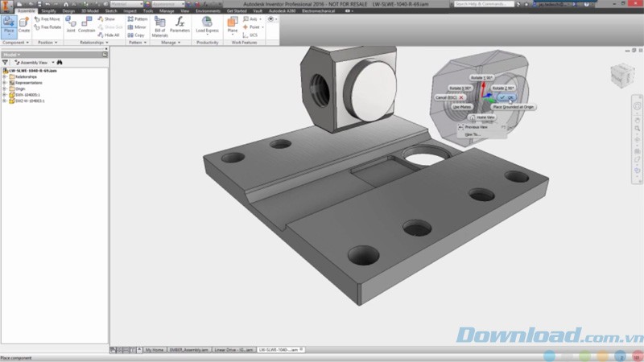Click the ViewCube in the viewport

point(623,76)
